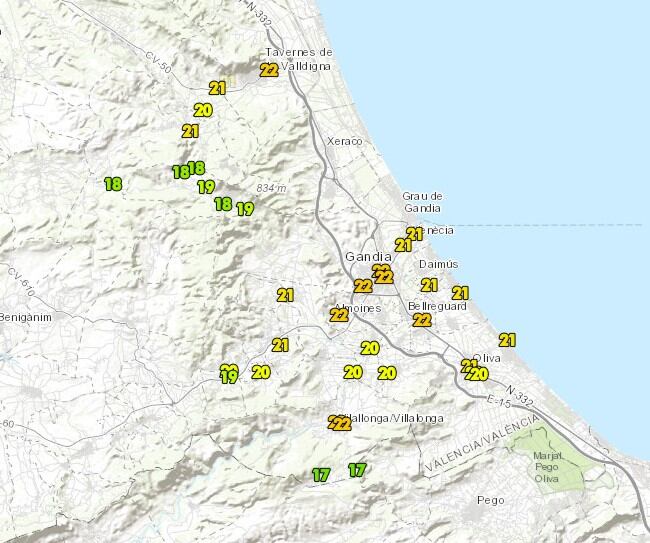650x543 pixels.
Task: Click the 19 marker nearest the 834 m peak
Action: [245, 209]
